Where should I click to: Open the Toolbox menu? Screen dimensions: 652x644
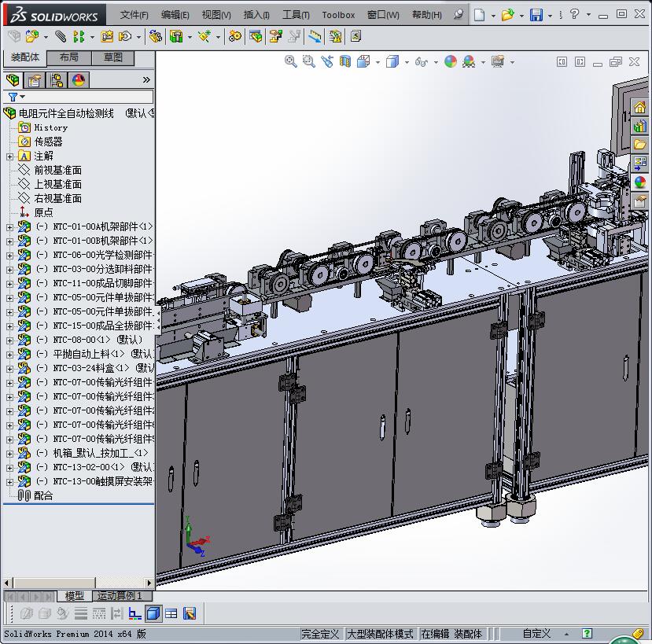[x=338, y=15]
